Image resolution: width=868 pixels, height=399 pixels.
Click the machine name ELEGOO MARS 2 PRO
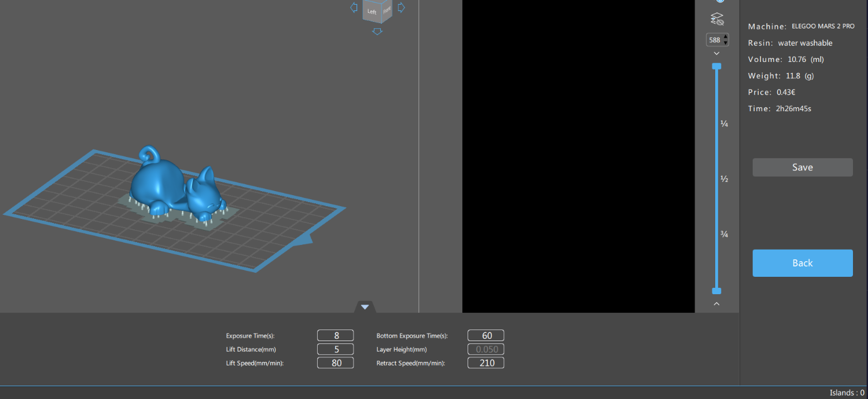tap(823, 27)
